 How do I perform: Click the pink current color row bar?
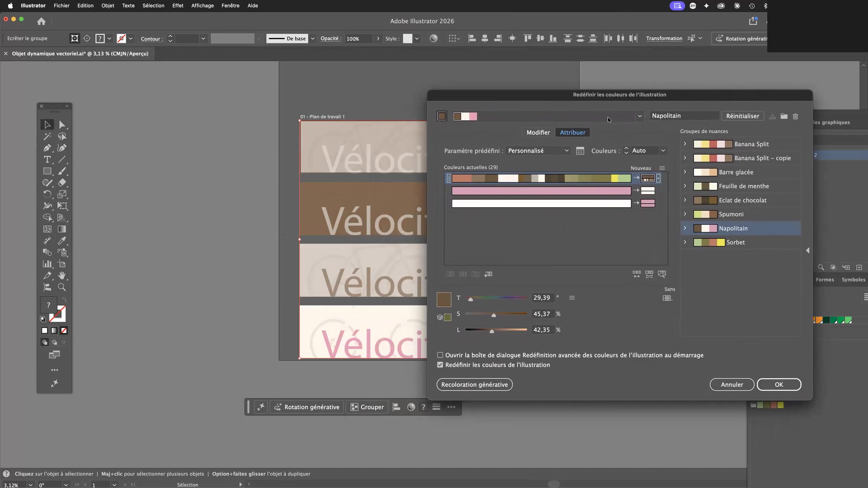[541, 191]
